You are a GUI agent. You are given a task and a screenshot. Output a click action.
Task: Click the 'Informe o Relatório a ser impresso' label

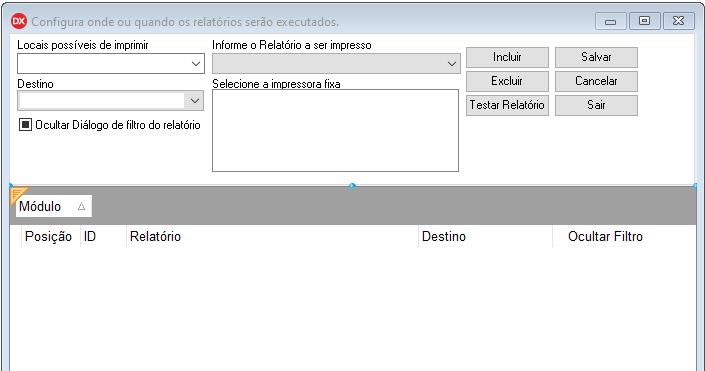292,45
